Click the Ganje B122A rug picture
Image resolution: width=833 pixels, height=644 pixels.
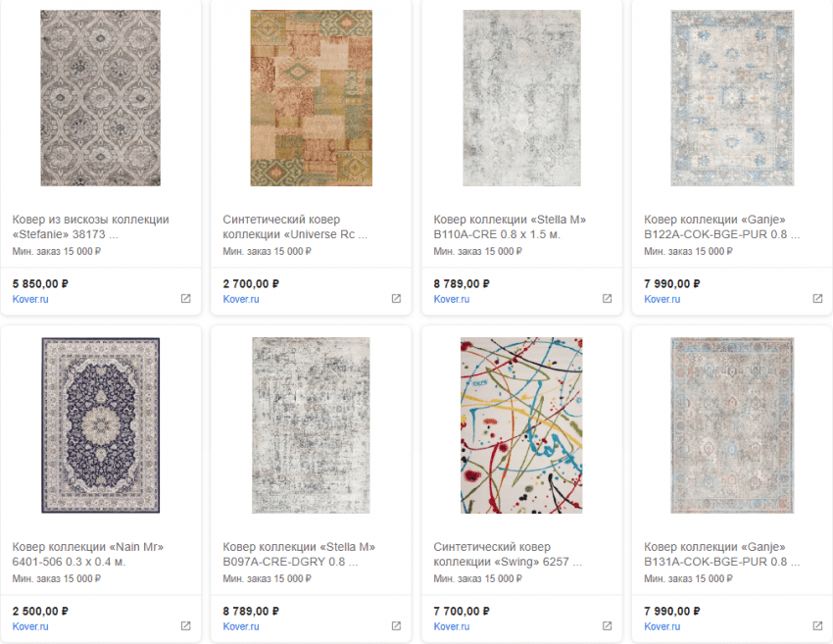click(x=732, y=98)
